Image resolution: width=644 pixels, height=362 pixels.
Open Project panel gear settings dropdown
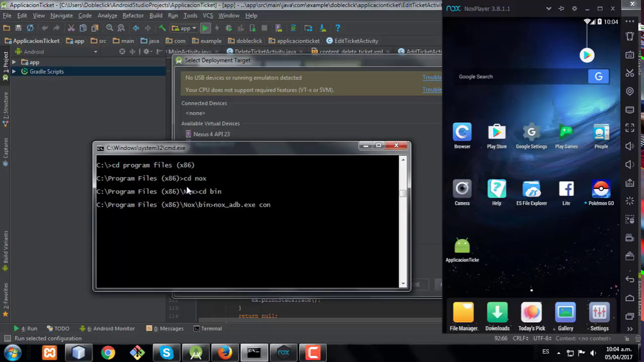click(x=147, y=51)
